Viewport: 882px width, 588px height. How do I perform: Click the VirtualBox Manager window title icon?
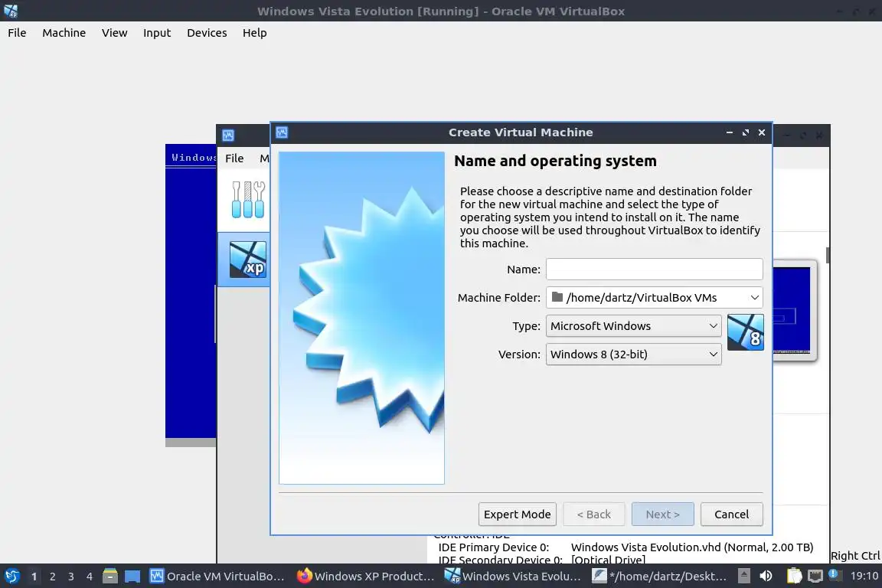pos(228,135)
